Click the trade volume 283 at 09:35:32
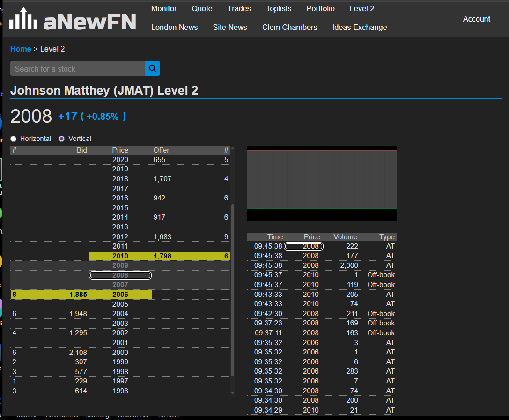 352,371
